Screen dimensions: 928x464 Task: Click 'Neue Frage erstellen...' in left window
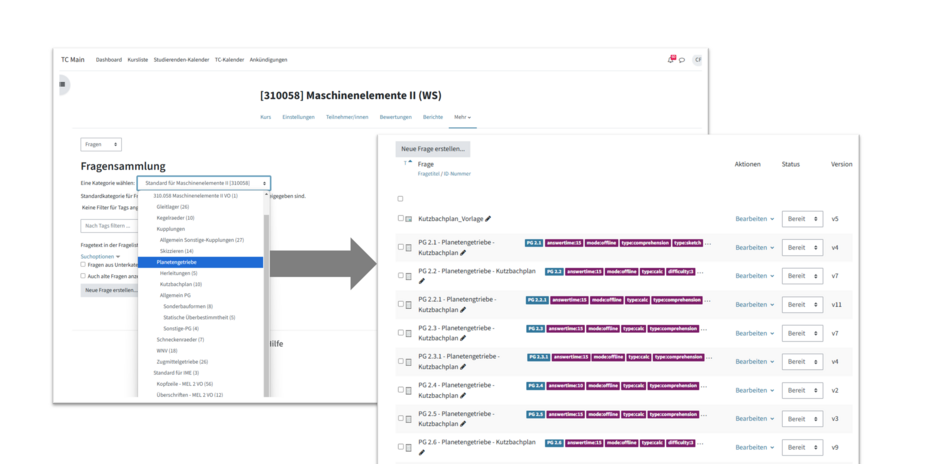point(111,291)
